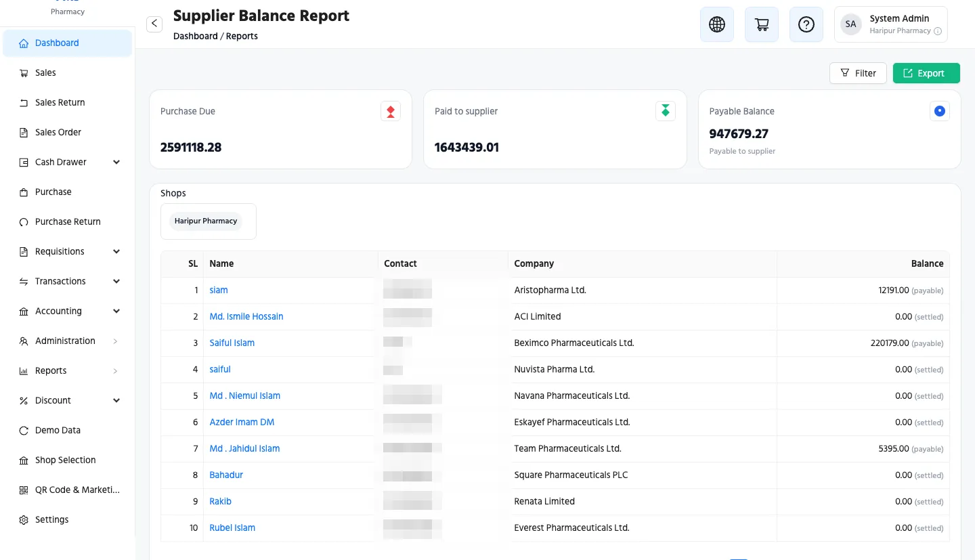Click the Discount percent icon
This screenshot has height=560, width=975.
point(24,401)
